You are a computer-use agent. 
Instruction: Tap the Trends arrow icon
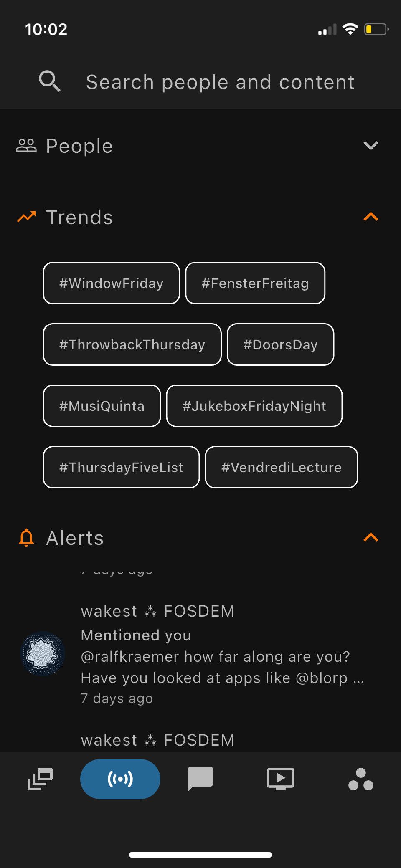[26, 217]
